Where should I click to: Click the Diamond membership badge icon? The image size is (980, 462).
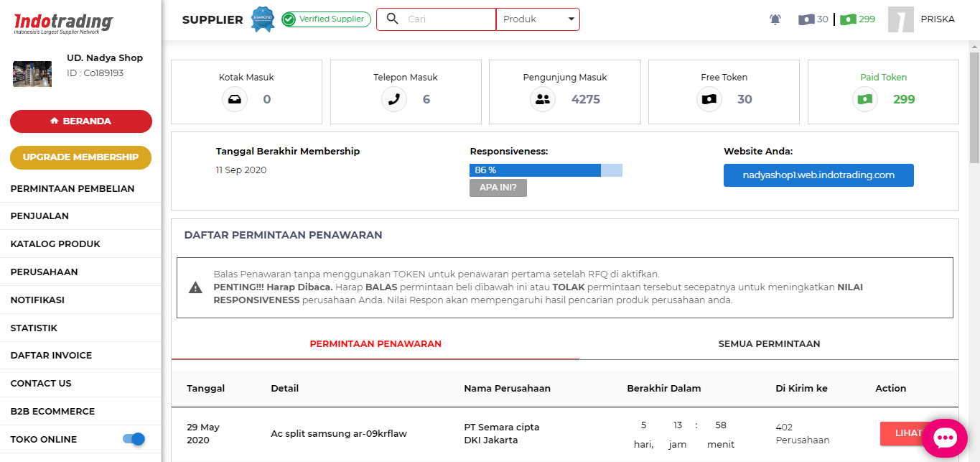coord(262,19)
